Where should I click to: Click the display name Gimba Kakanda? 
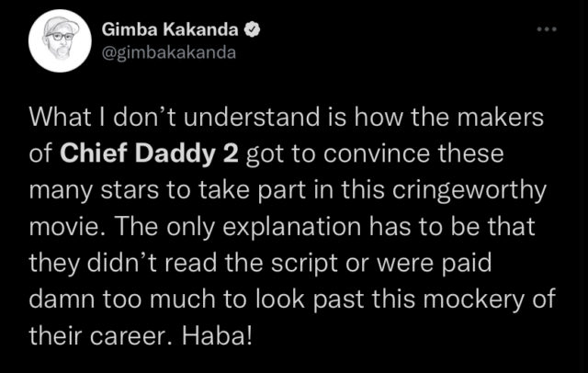(x=170, y=29)
